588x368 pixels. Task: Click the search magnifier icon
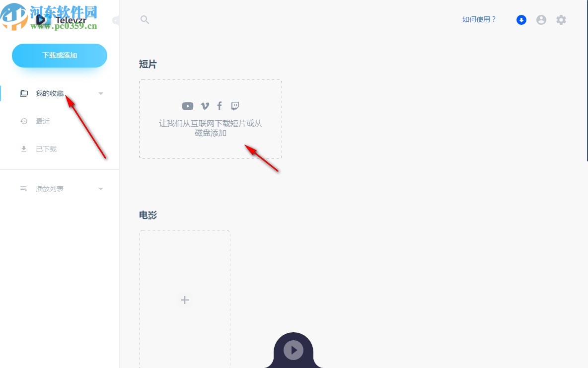coord(145,20)
